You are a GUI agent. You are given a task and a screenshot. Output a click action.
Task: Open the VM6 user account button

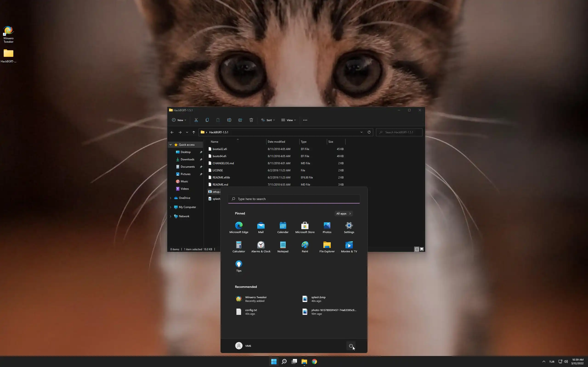pos(243,346)
